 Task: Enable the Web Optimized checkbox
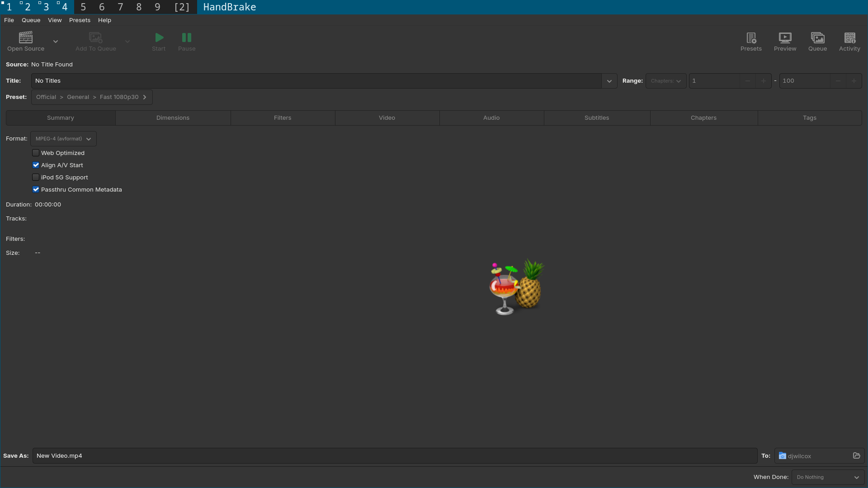pos(36,153)
